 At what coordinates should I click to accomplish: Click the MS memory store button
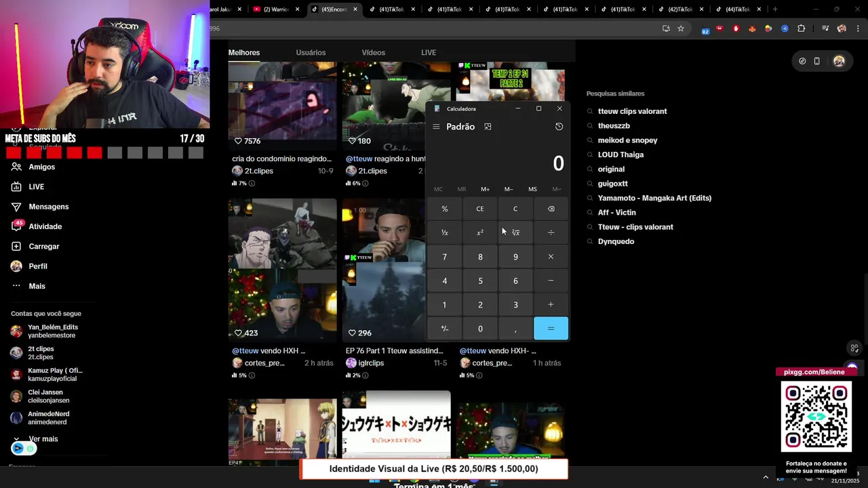click(x=532, y=189)
